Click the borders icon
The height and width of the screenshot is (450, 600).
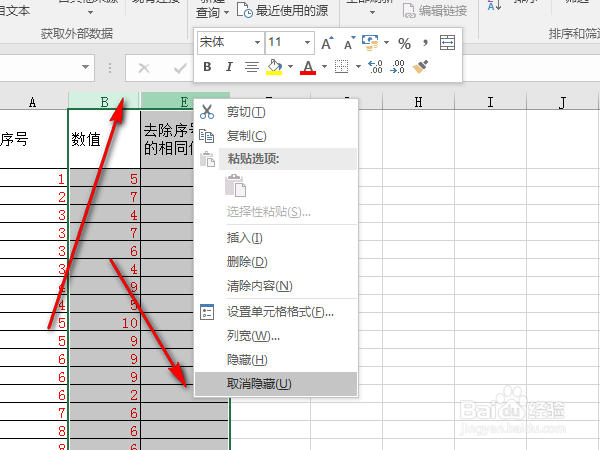[341, 67]
